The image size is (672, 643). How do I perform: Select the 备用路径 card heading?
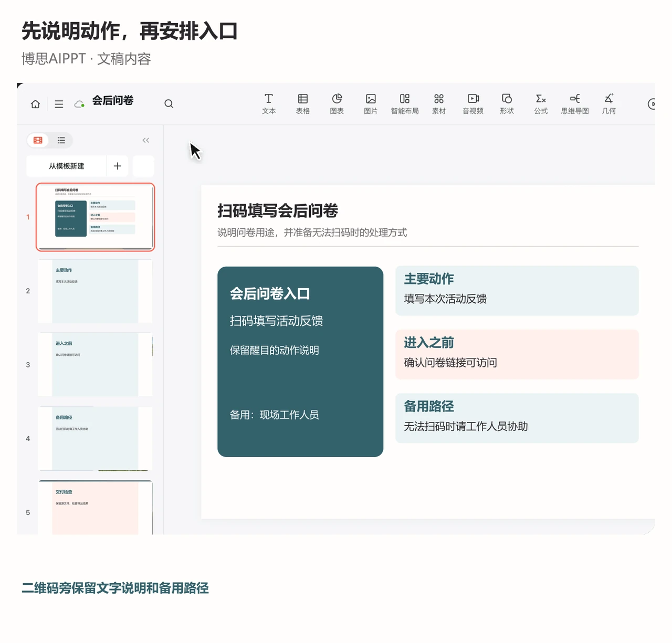[429, 406]
